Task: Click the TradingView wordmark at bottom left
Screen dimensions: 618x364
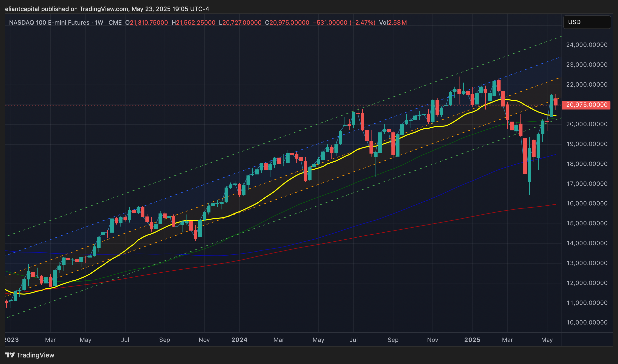Action: (35, 355)
